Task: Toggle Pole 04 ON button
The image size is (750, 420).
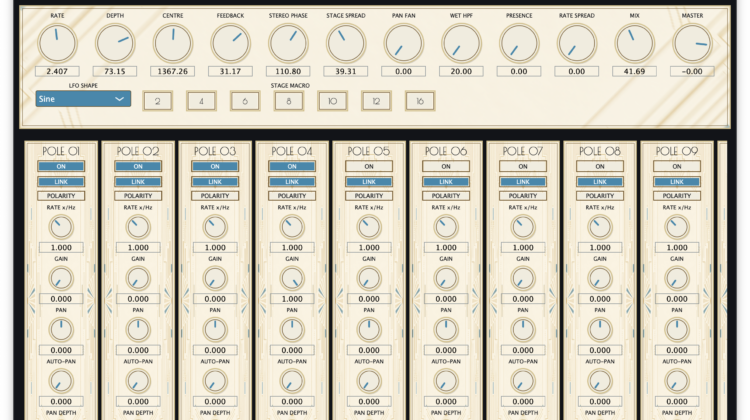Action: click(x=292, y=166)
